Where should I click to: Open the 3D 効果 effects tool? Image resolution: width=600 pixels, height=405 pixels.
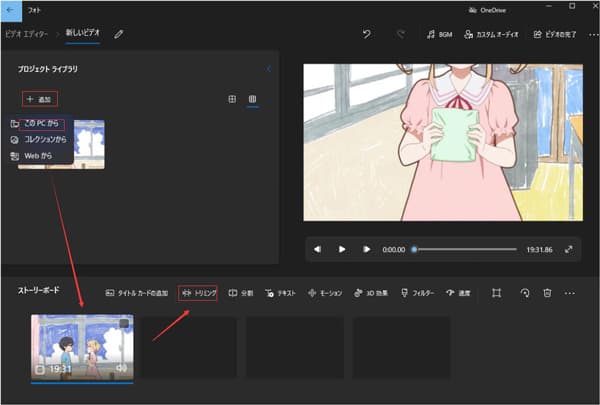click(x=371, y=293)
